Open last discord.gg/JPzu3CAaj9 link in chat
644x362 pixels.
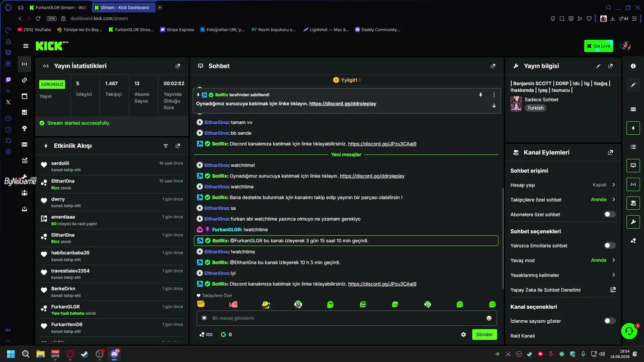[382, 284]
